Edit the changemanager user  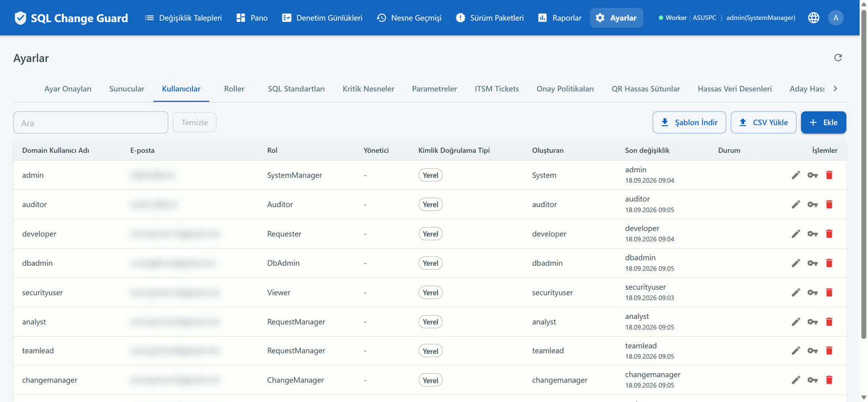pos(796,380)
